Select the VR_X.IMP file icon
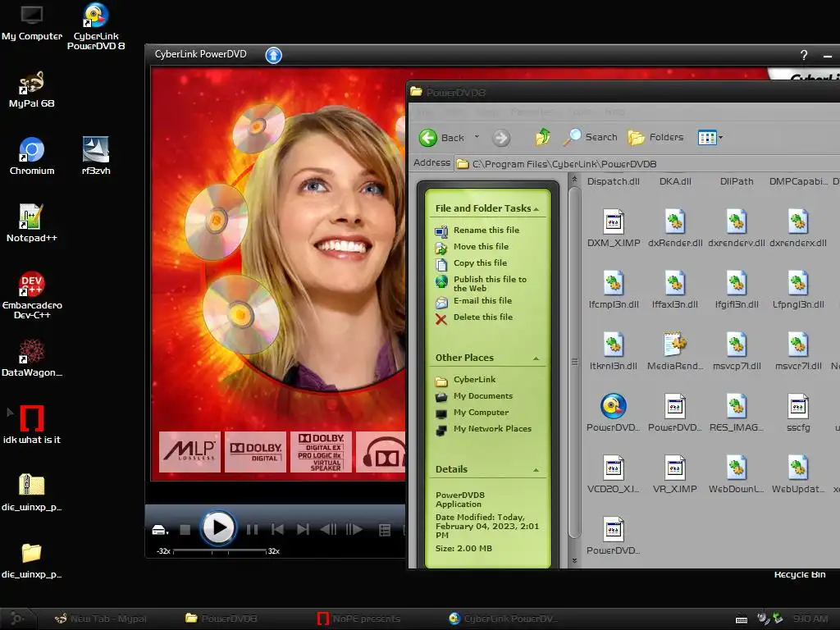Screen dimensions: 840x630 click(675, 468)
